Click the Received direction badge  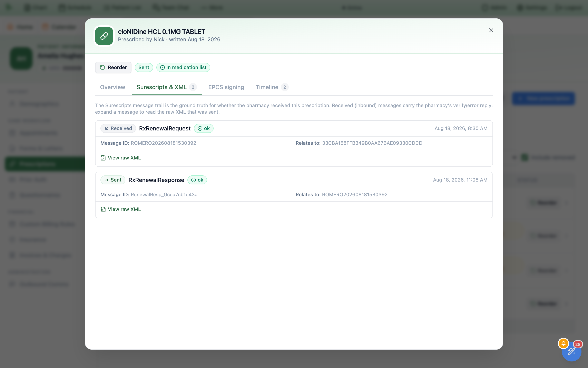click(x=118, y=129)
